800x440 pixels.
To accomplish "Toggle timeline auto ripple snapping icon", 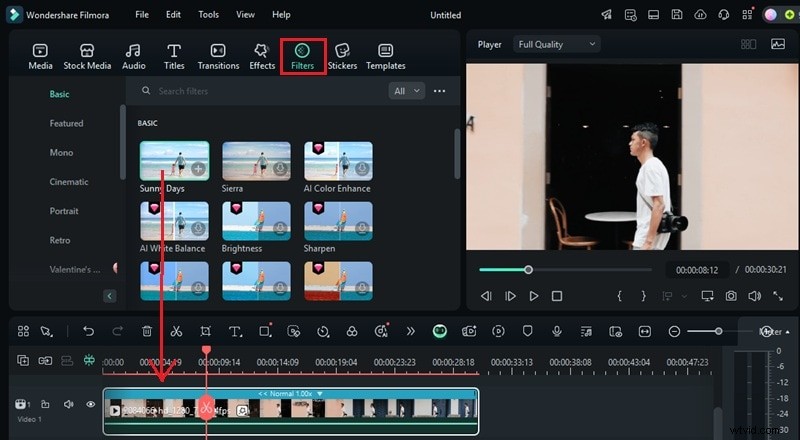I will pos(89,360).
